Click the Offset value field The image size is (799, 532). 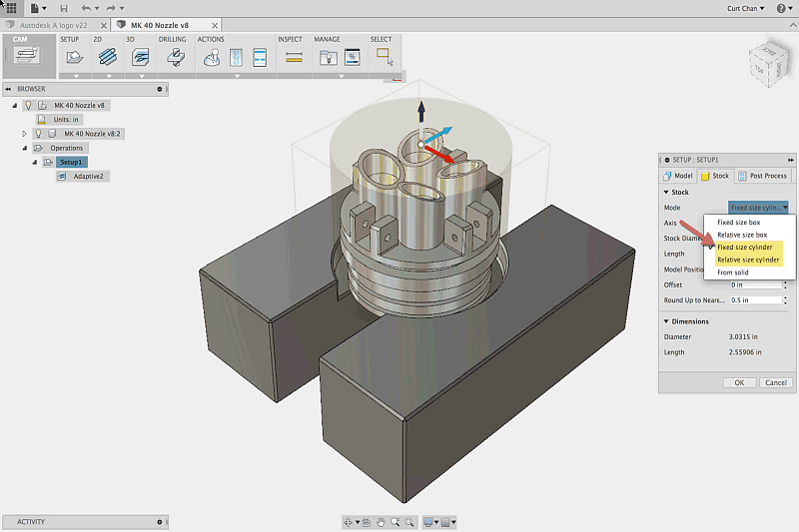[755, 285]
